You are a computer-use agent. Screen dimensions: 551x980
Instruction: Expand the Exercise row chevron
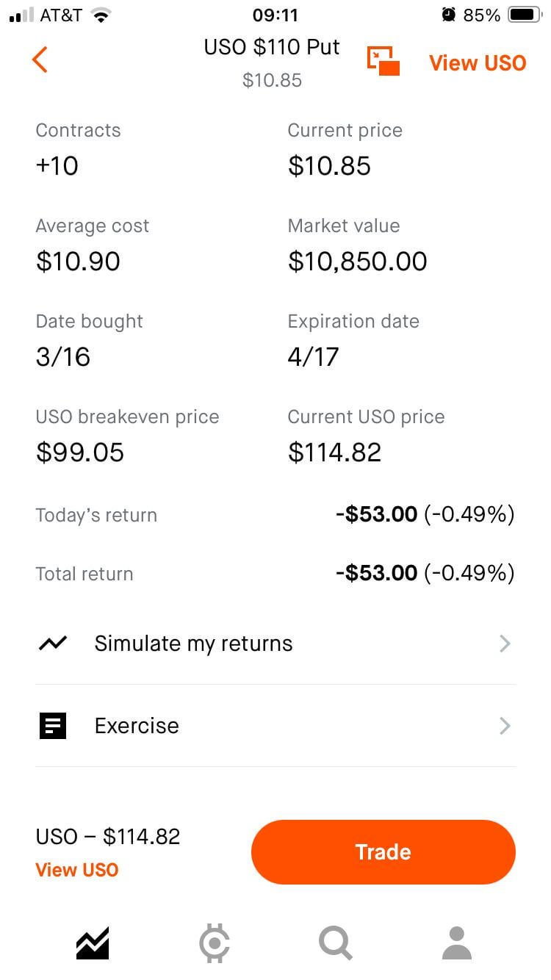(x=505, y=726)
